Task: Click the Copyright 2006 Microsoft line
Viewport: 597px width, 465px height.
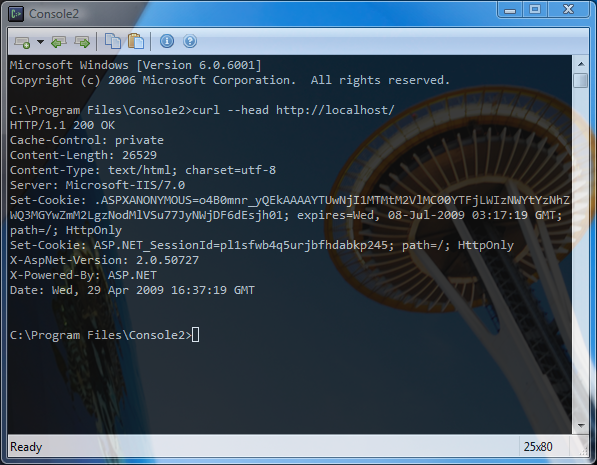Action: (230, 80)
